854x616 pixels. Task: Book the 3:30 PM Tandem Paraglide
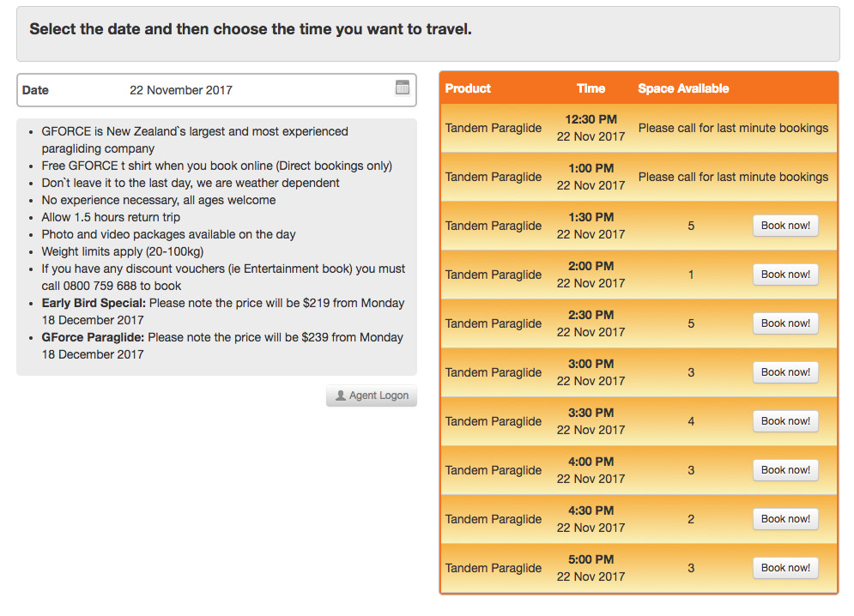pos(785,421)
